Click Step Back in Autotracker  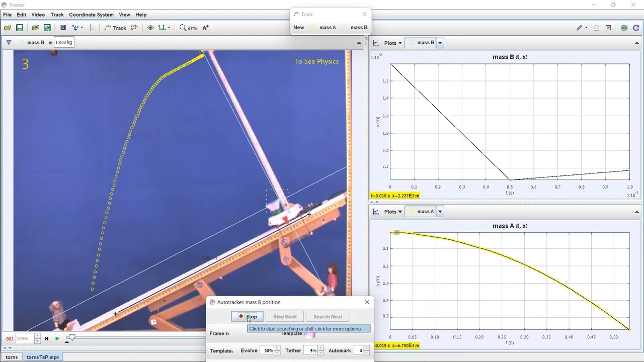pyautogui.click(x=285, y=317)
